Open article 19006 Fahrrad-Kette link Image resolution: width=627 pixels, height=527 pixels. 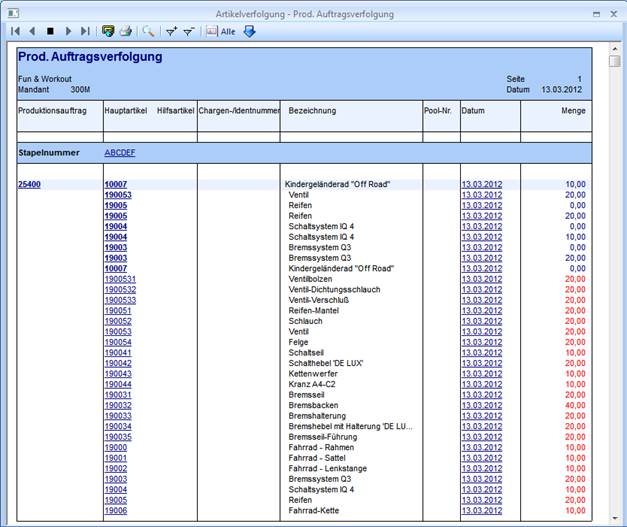pos(115,511)
